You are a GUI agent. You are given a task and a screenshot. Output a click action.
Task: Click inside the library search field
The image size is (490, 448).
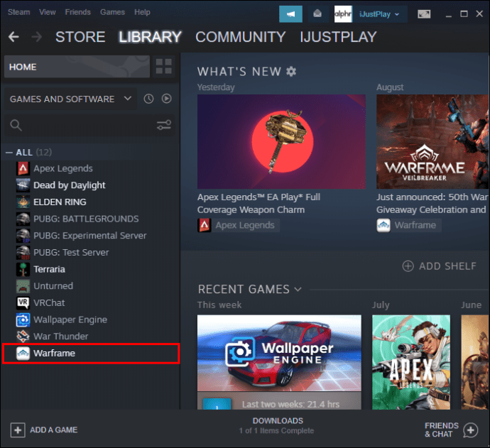click(89, 125)
